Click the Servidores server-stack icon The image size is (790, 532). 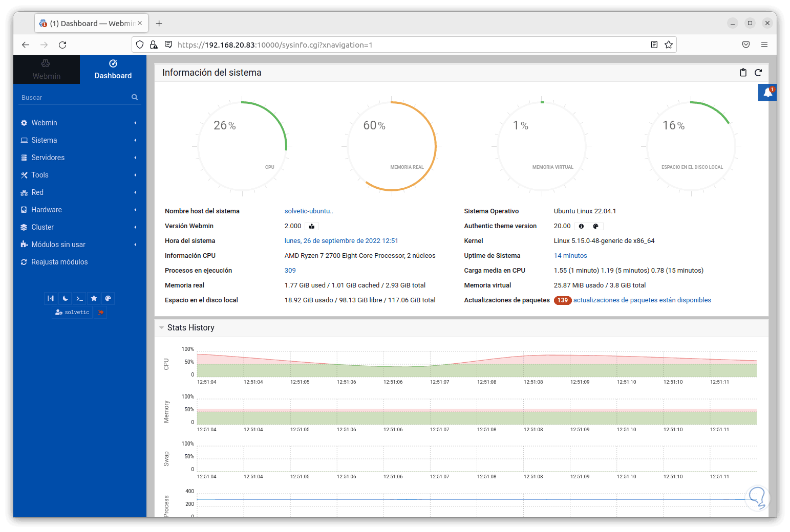24,158
